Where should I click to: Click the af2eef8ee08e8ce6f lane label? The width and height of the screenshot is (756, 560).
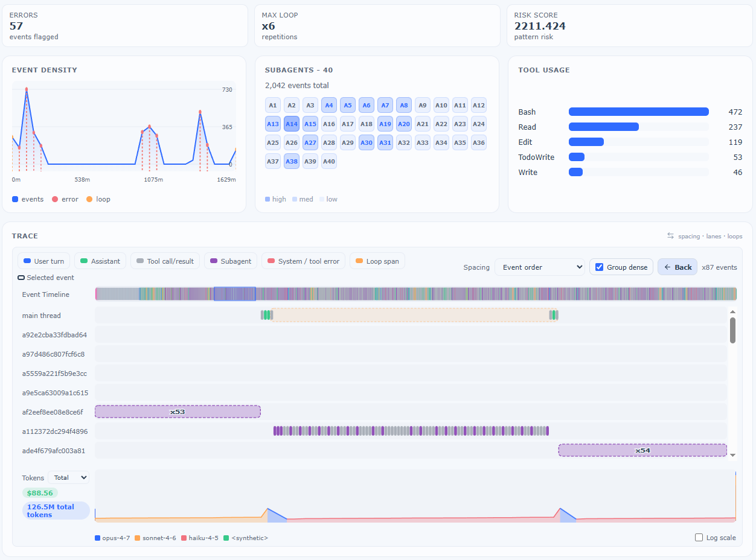click(53, 412)
